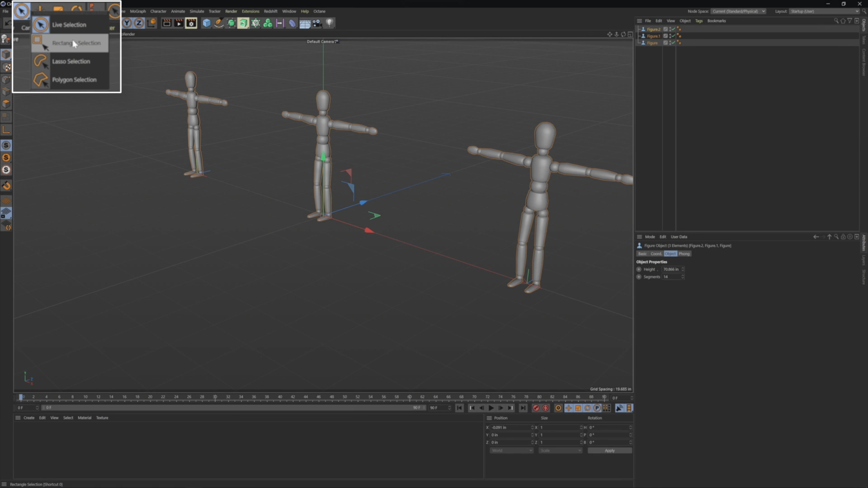Select Texture mode checkered cube icon
The image size is (868, 488).
click(6, 67)
